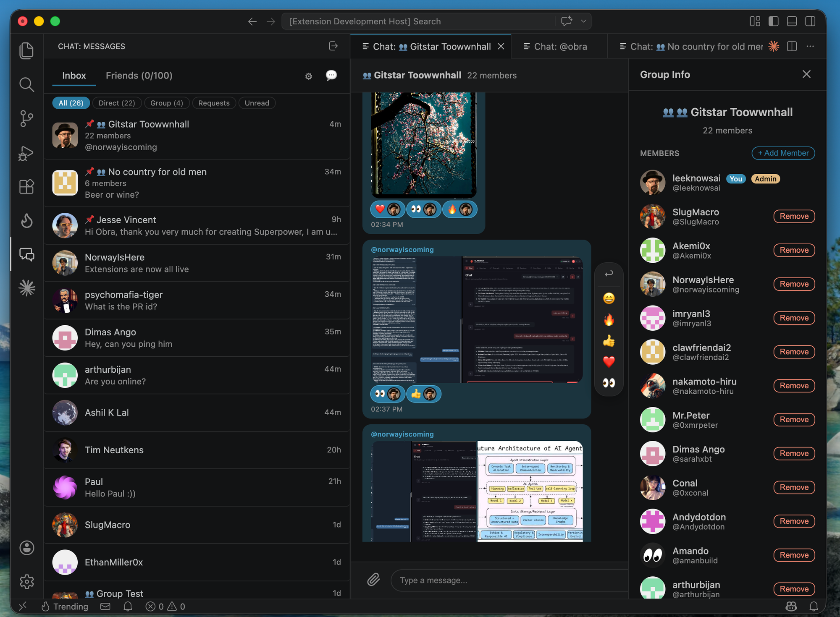Open the mail icon in the status bar
Image resolution: width=840 pixels, height=617 pixels.
pyautogui.click(x=105, y=607)
